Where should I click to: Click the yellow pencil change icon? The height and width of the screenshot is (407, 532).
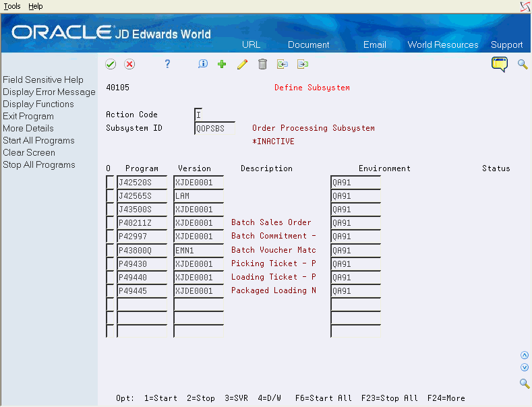click(x=242, y=64)
